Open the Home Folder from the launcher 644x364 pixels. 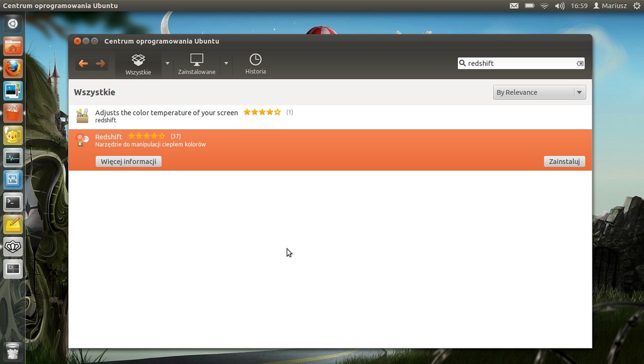13,46
